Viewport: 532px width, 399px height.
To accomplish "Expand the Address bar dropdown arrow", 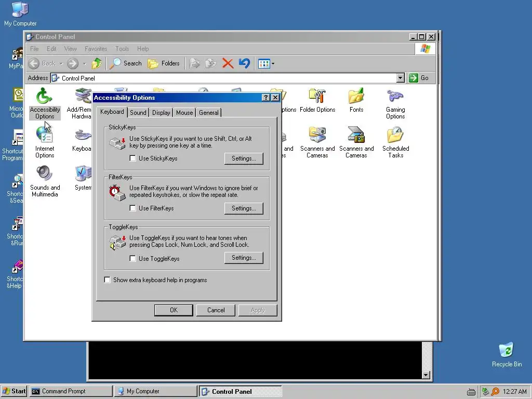I will point(401,78).
